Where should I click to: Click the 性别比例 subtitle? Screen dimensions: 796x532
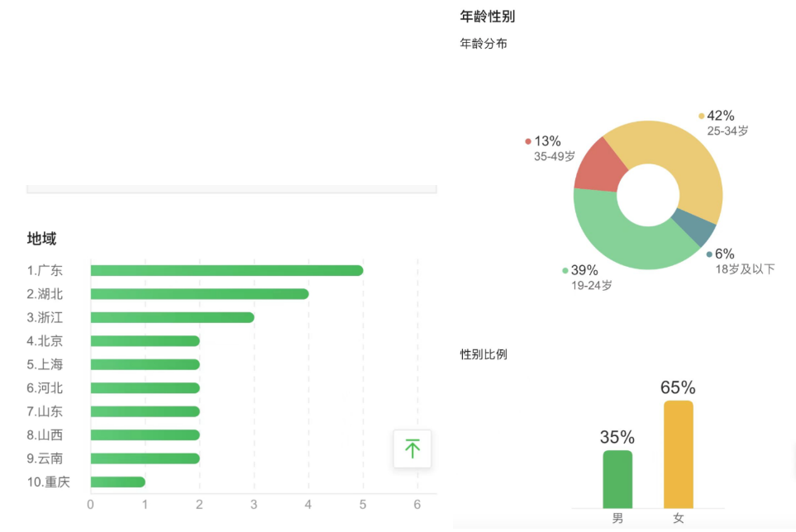(x=484, y=354)
